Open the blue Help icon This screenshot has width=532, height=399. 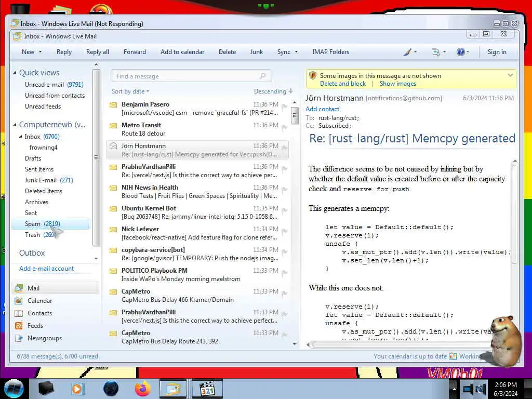tap(460, 52)
